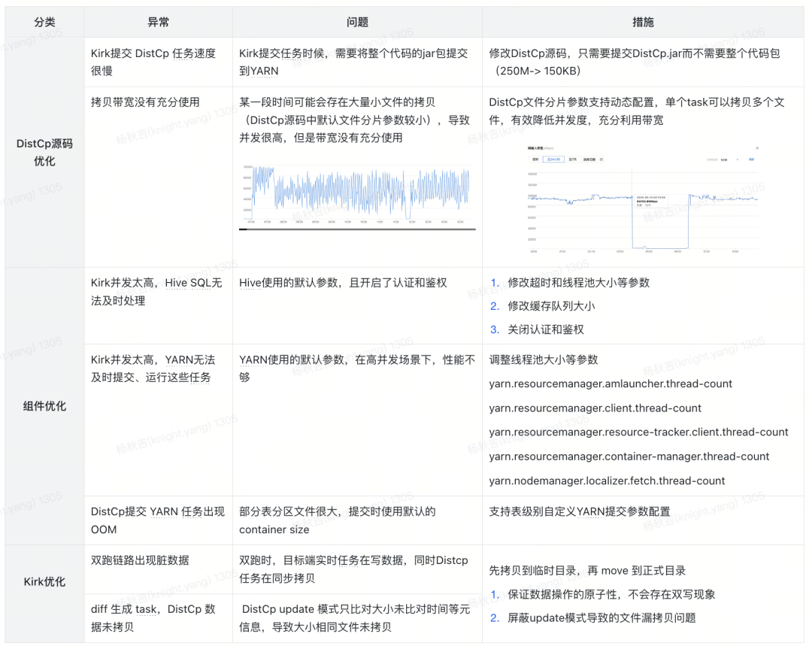This screenshot has width=812, height=646.
Task: Select the 近24小时 time range tab
Action: (x=554, y=159)
